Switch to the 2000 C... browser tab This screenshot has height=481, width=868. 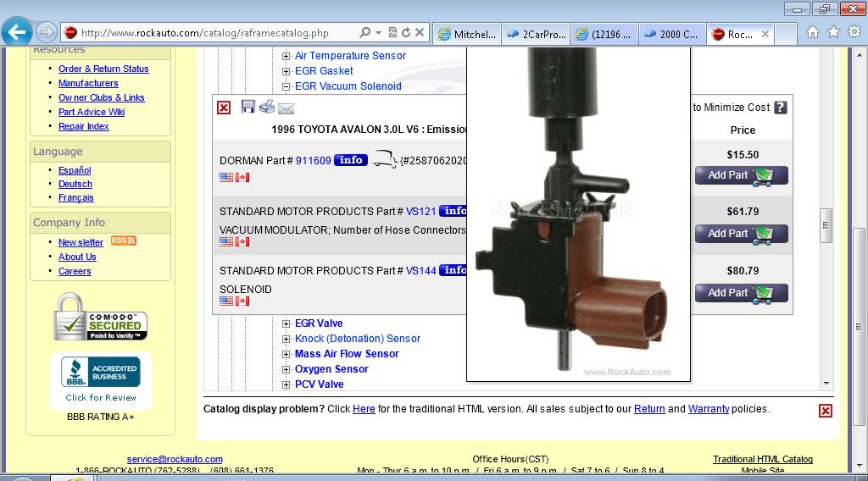pyautogui.click(x=672, y=34)
